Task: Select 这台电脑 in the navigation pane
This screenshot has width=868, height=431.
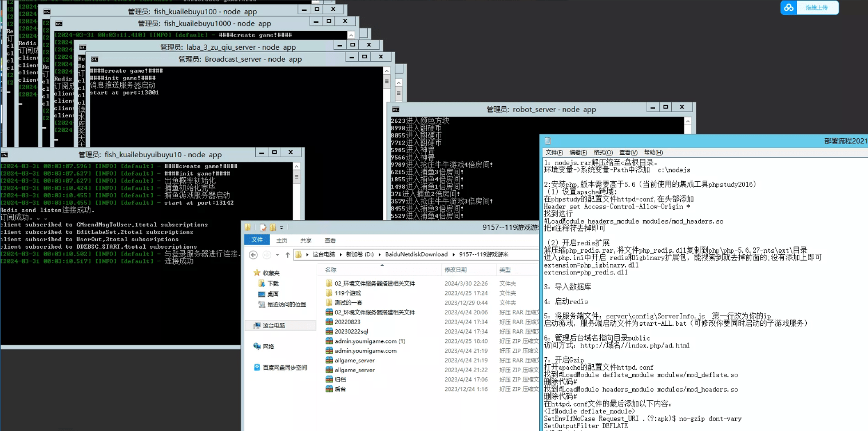Action: (274, 325)
